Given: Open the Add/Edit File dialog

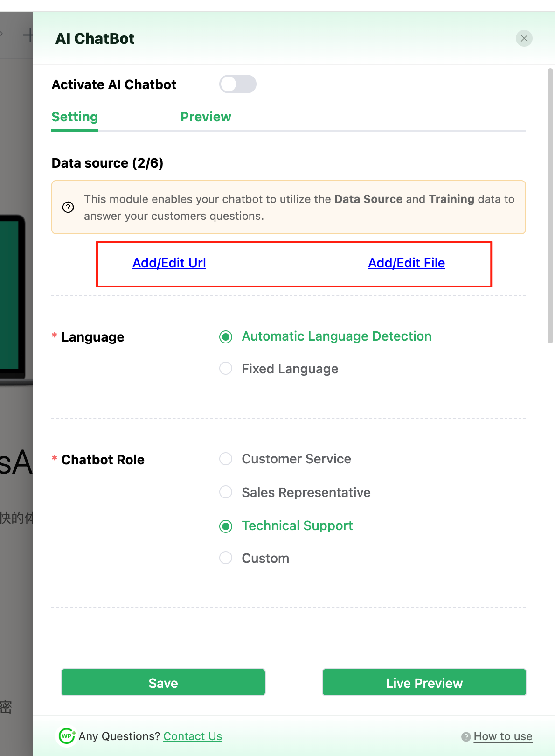Looking at the screenshot, I should tap(406, 263).
